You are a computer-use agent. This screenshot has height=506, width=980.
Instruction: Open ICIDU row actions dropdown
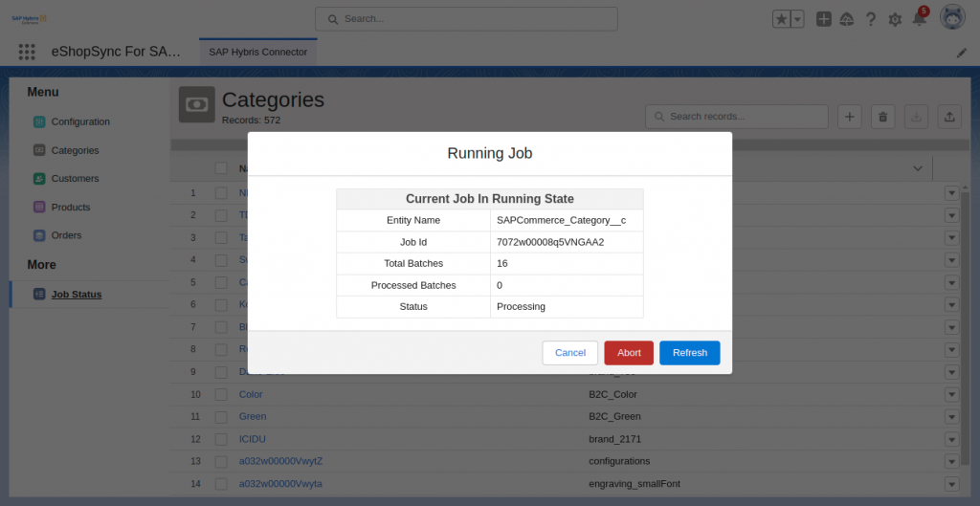(951, 439)
